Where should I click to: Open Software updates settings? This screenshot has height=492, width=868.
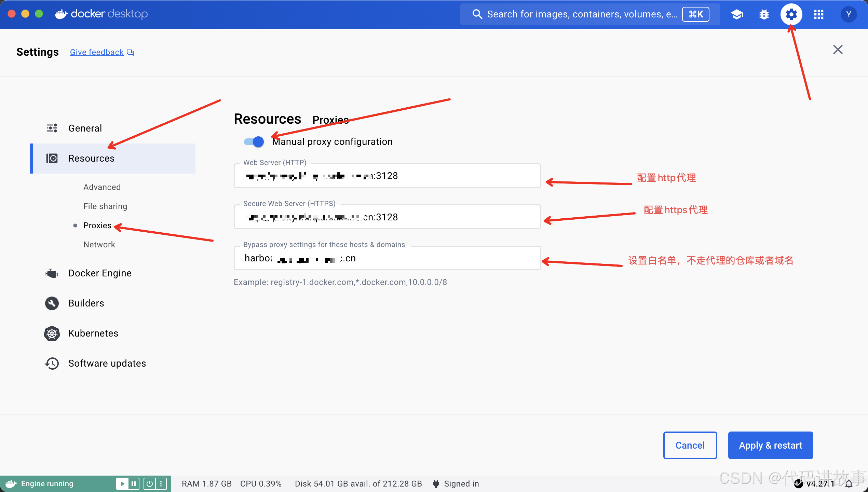(x=107, y=363)
